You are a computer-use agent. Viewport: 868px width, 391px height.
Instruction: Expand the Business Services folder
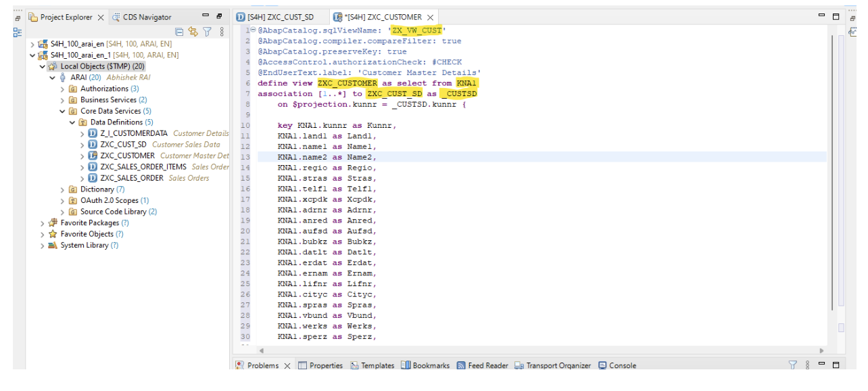pyautogui.click(x=62, y=99)
